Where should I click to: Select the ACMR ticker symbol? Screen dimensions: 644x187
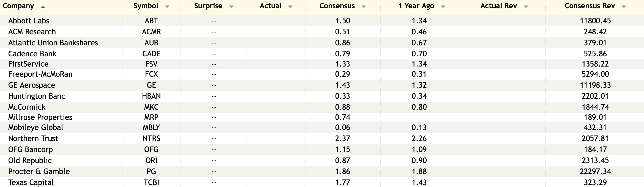(151, 32)
